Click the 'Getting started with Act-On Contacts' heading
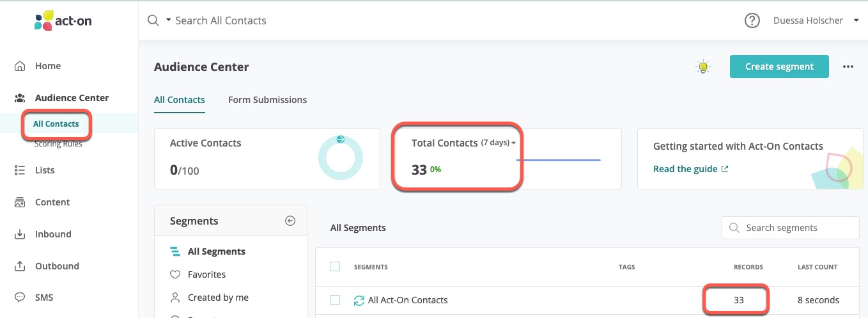868x318 pixels. (738, 146)
